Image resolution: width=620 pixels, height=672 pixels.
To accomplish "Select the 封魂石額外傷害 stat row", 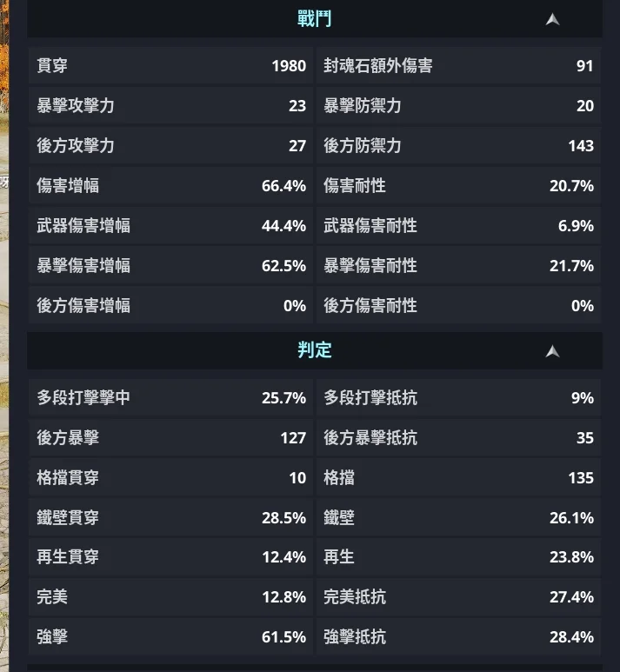I will [458, 66].
